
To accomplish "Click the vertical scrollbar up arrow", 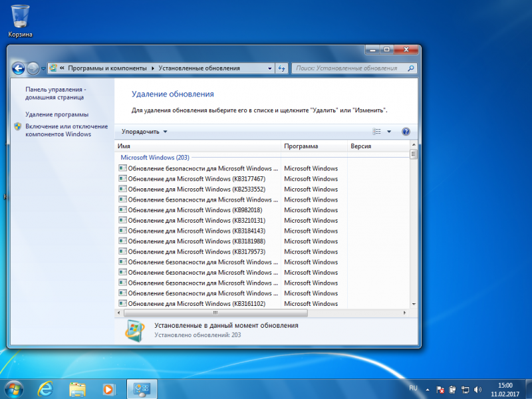I will 414,145.
